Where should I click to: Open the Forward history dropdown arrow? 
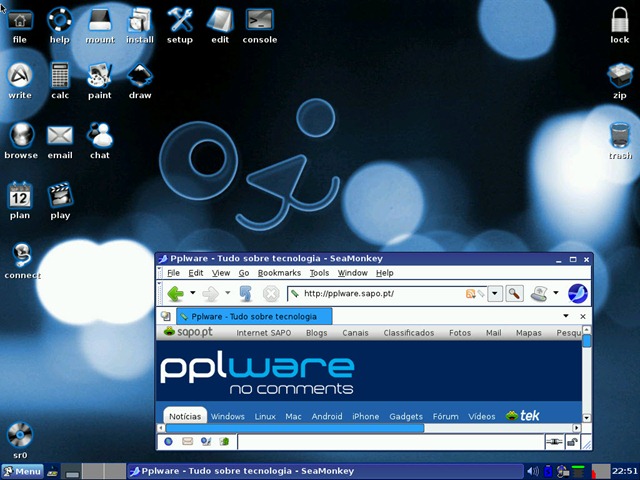[227, 293]
